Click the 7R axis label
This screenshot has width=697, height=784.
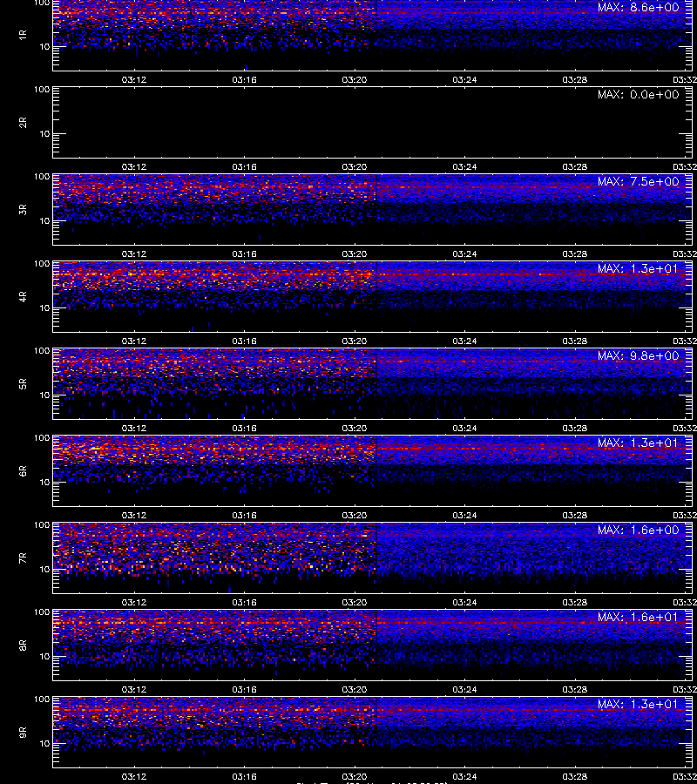[x=23, y=558]
